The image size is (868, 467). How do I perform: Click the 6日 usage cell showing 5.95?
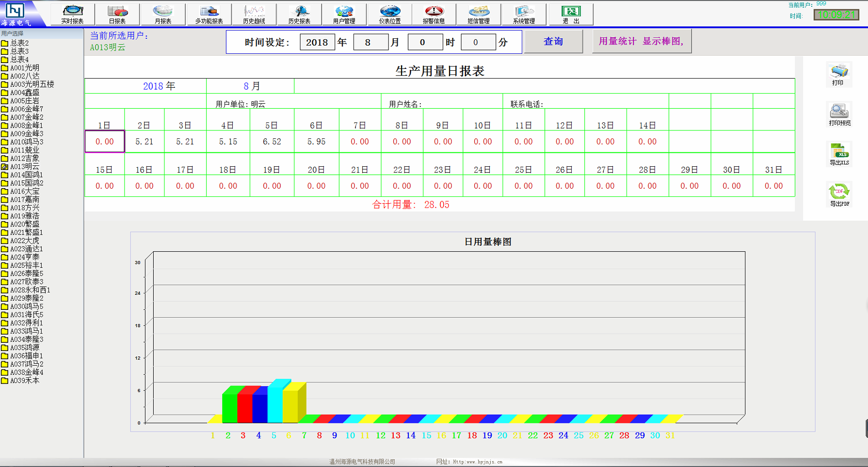(316, 142)
